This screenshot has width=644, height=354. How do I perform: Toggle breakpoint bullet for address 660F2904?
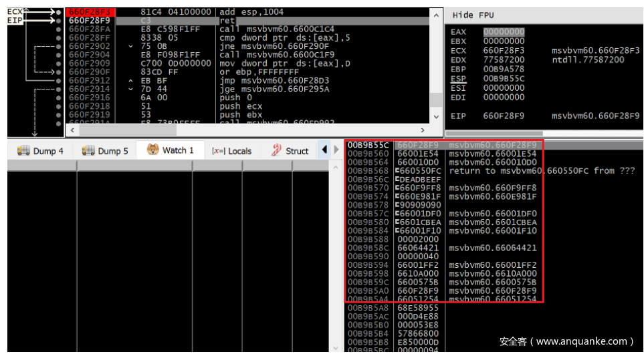pos(60,55)
